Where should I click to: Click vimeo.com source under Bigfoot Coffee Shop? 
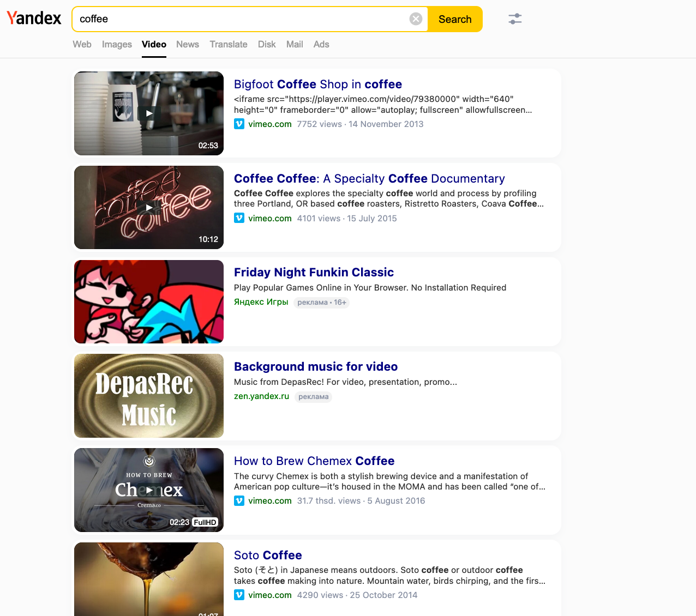click(270, 124)
